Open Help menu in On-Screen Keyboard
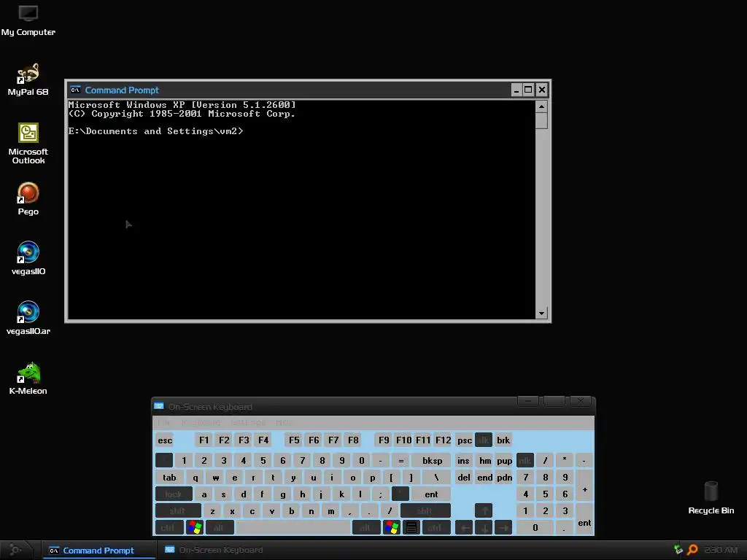 tap(283, 422)
